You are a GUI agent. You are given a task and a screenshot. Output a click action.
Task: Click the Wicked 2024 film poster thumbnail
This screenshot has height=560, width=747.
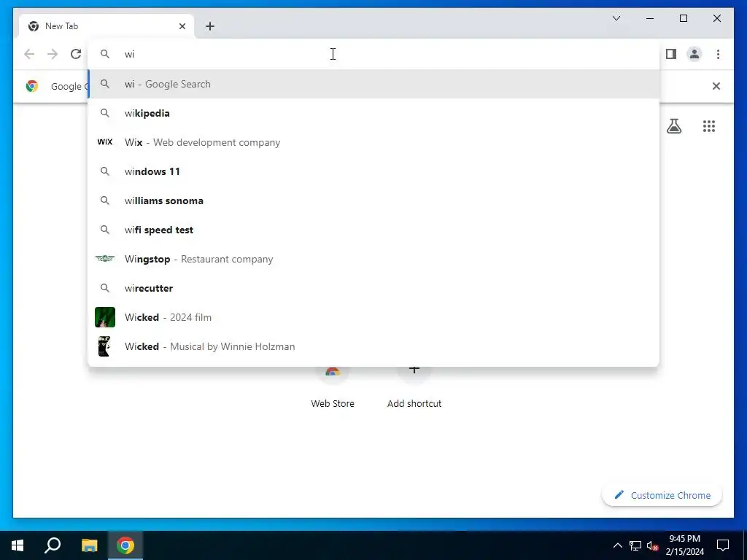pos(105,317)
